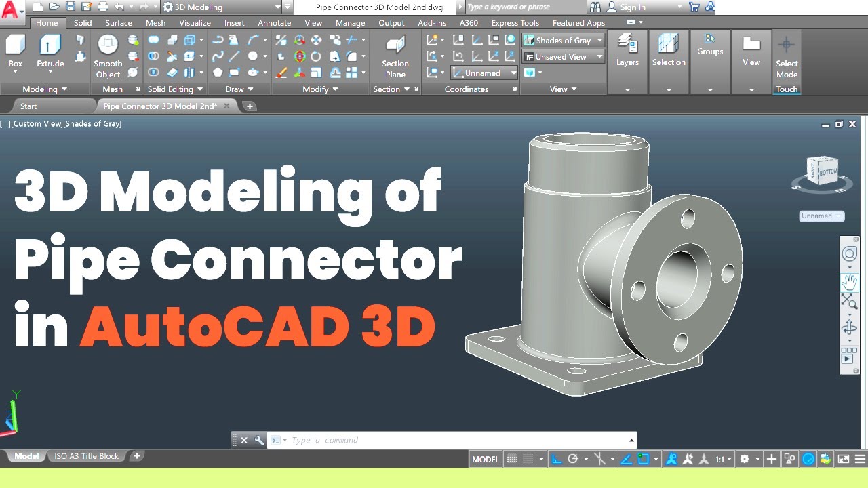Click the Save icon in quick access
This screenshot has height=488, width=868.
(71, 7)
